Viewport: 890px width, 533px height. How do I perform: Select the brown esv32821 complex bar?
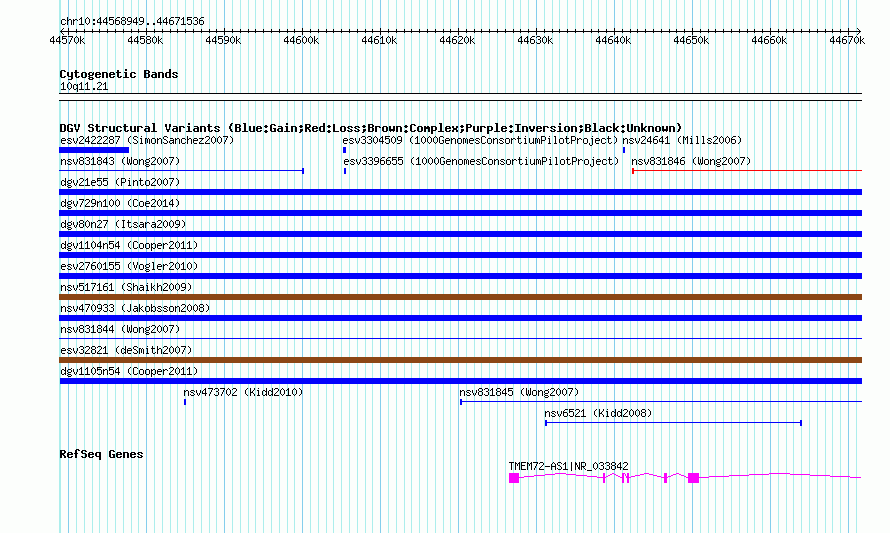pos(460,360)
